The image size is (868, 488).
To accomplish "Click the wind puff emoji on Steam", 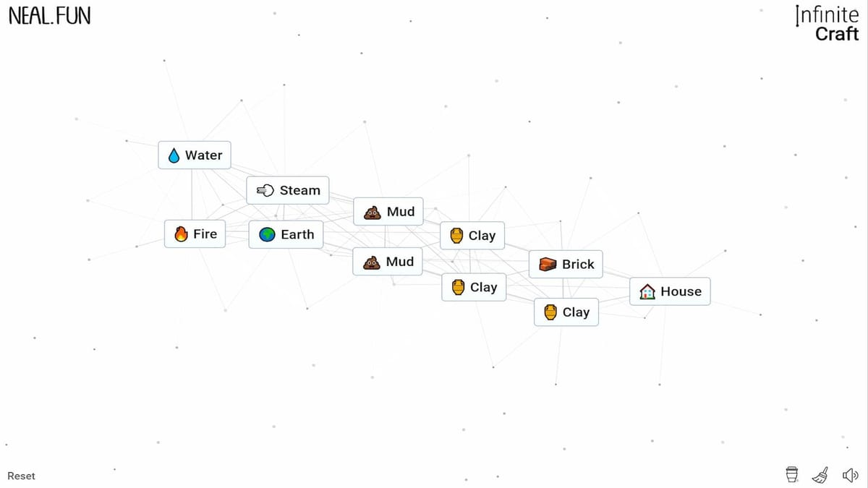I will tap(265, 191).
